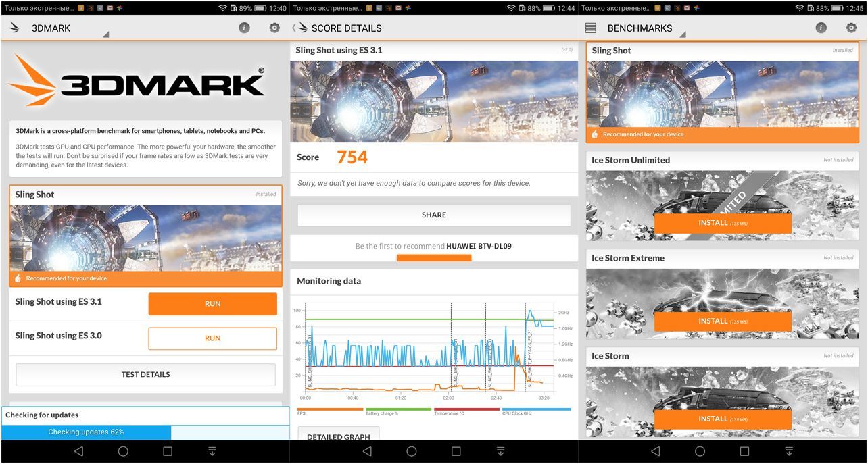Tap recent apps square under the 3DMARK home screen
Viewport: 868px width, 464px height.
click(168, 451)
